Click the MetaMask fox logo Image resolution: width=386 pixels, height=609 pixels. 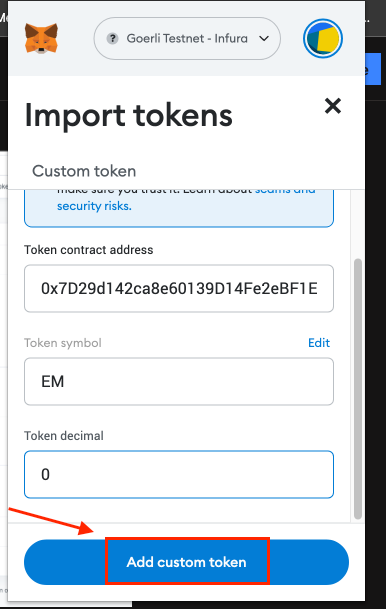tap(41, 38)
